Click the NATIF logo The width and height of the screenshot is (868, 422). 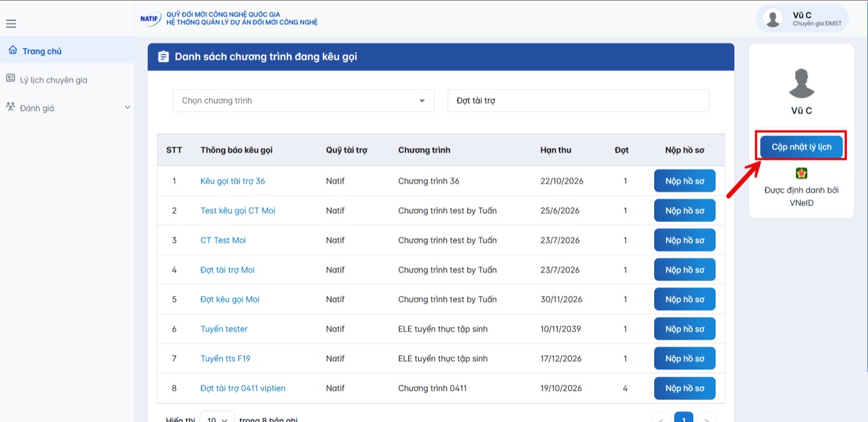(151, 18)
